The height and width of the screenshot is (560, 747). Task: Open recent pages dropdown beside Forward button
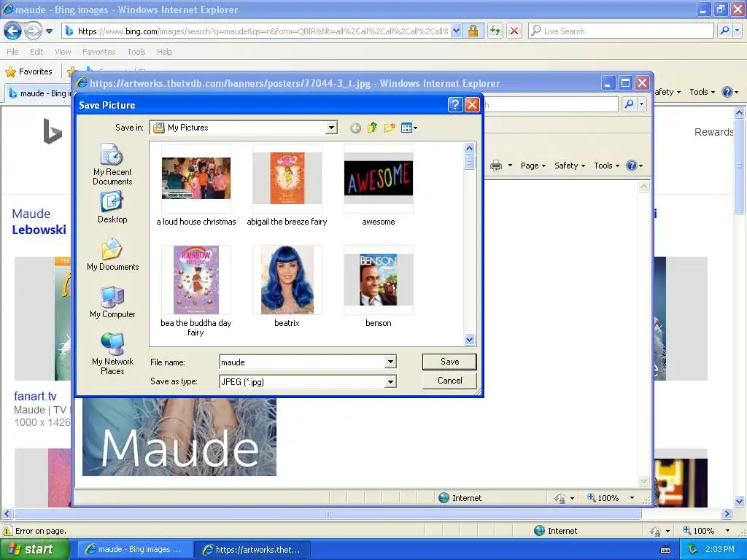(49, 31)
